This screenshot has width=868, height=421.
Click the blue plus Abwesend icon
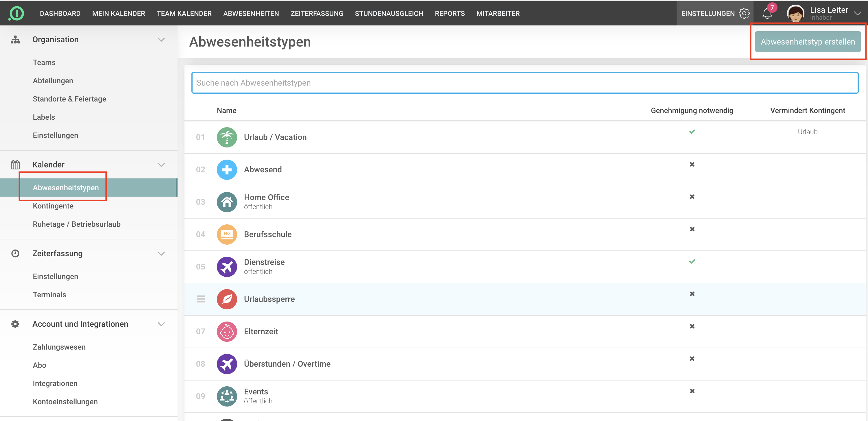[x=227, y=169]
